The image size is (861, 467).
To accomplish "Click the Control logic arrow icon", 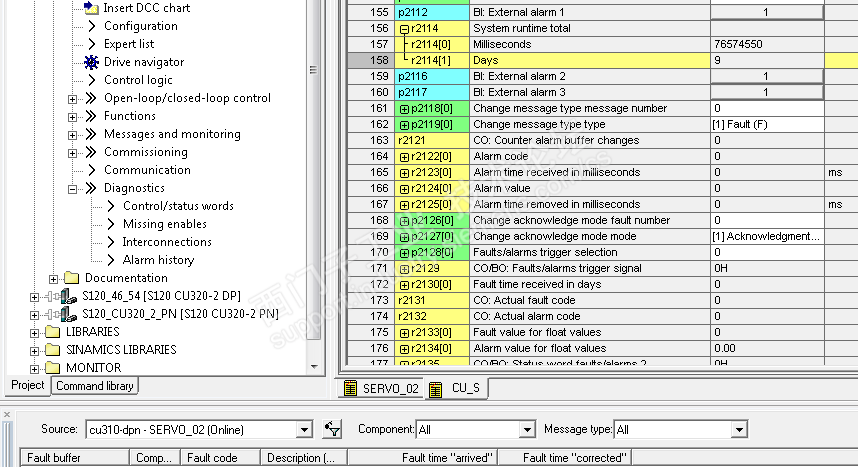I will click(92, 80).
